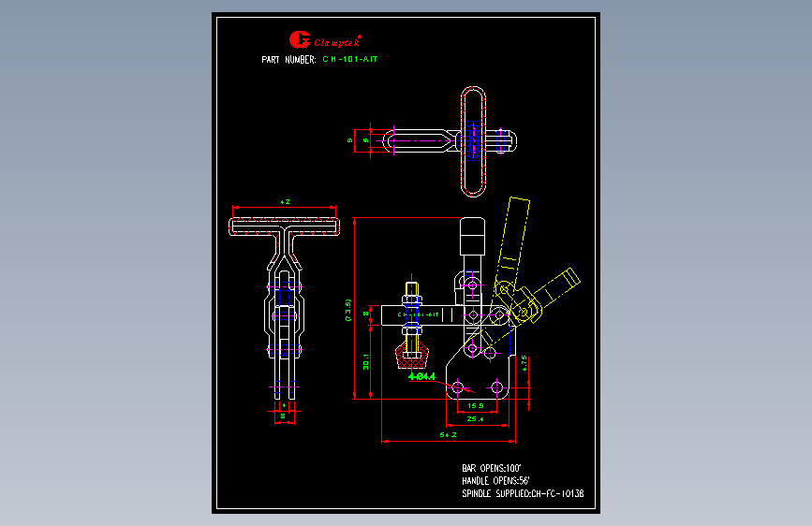812x526 pixels.
Task: Select the green part number CH-101-AIT in the header
Action: [x=350, y=60]
